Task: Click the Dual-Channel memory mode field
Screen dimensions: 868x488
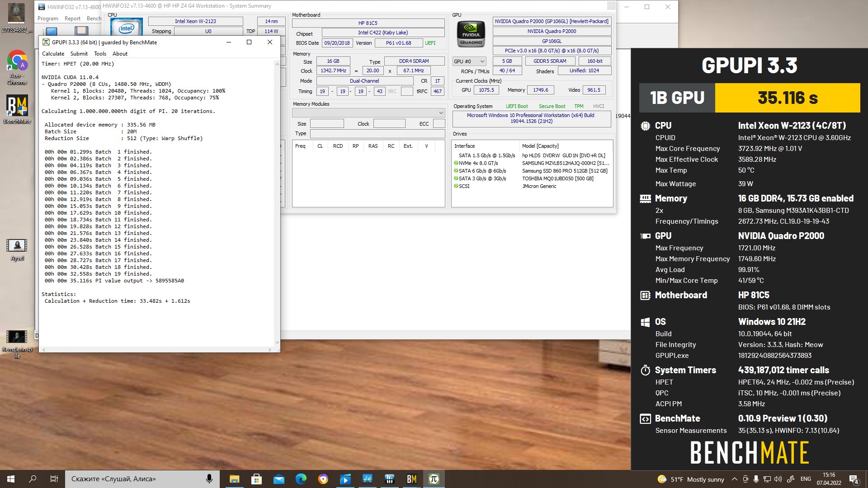Action: coord(364,81)
